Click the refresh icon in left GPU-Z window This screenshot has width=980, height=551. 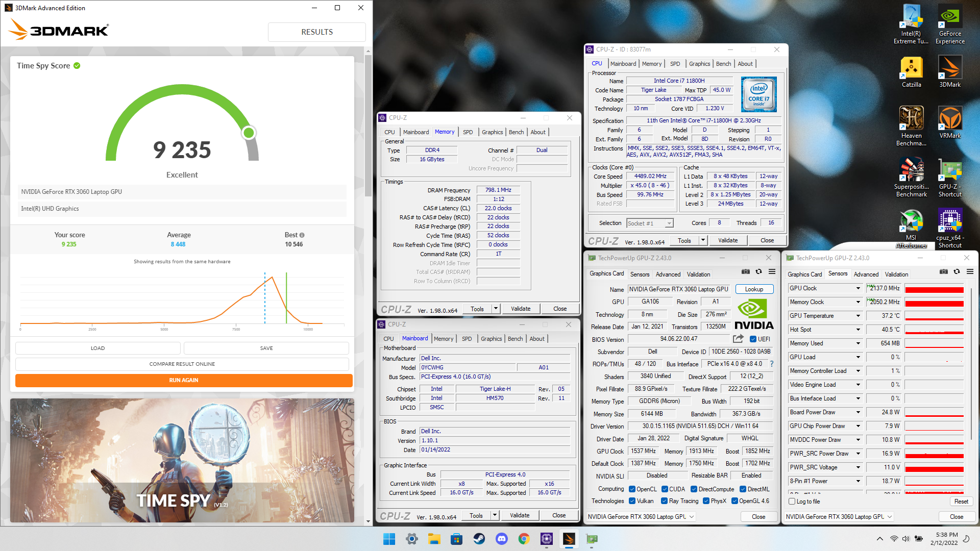coord(759,271)
